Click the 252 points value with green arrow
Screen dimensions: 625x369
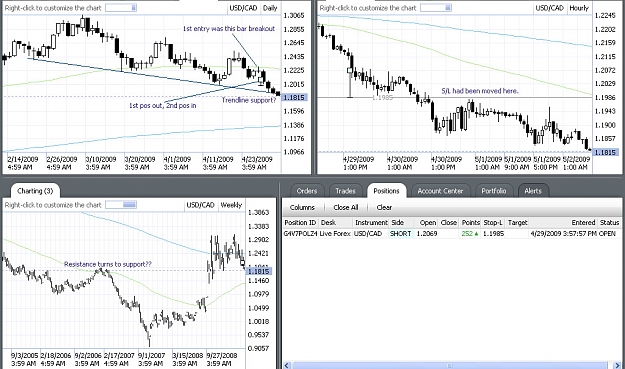coord(470,234)
